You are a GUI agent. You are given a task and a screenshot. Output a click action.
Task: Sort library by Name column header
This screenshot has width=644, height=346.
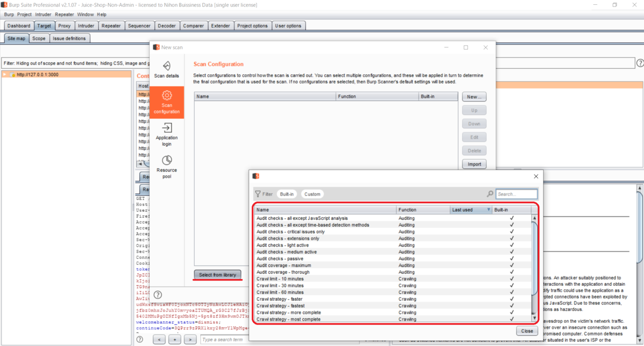tap(325, 210)
